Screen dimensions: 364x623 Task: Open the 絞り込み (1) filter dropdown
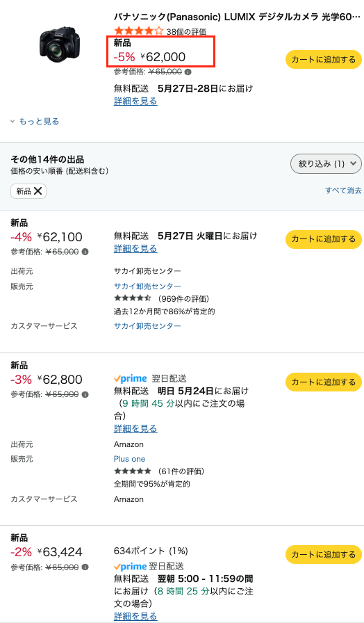[326, 163]
